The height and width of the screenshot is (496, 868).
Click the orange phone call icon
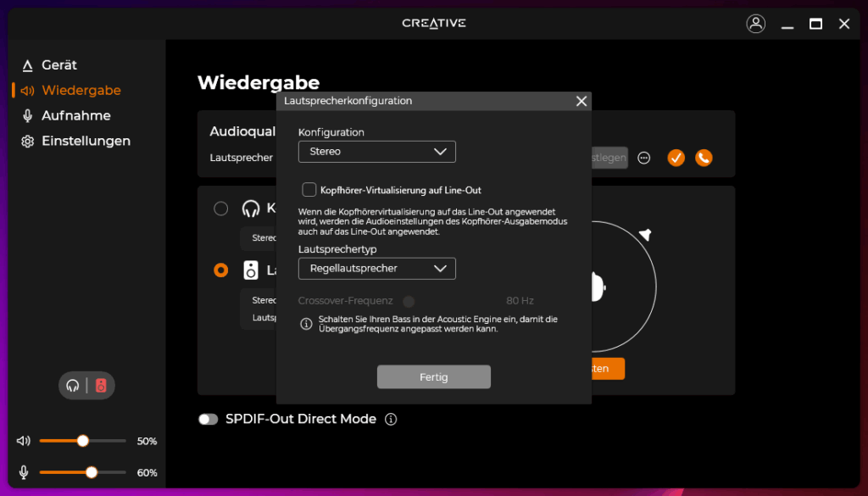pos(704,158)
